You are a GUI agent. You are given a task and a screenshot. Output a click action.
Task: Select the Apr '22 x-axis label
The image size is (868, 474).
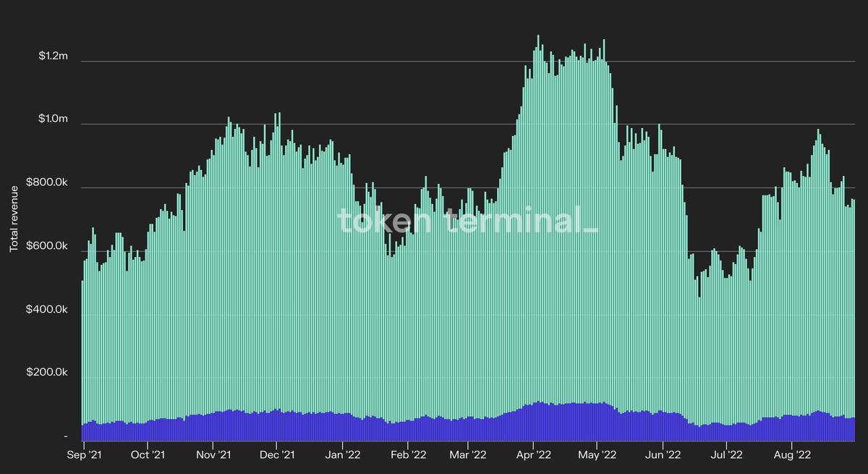point(533,455)
